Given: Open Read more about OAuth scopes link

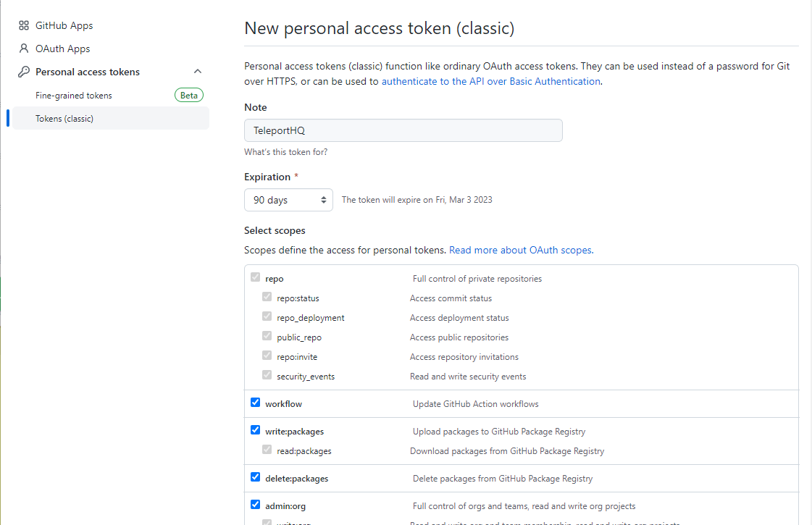Looking at the screenshot, I should (x=521, y=250).
